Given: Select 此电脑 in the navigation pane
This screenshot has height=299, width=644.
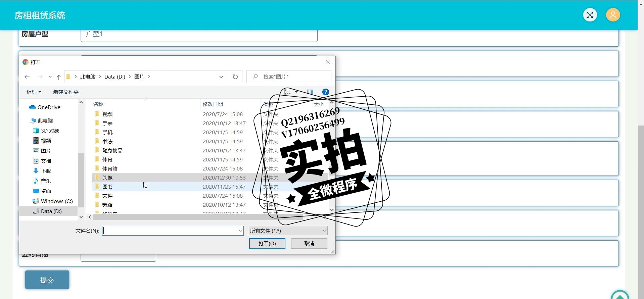Looking at the screenshot, I should [x=42, y=120].
